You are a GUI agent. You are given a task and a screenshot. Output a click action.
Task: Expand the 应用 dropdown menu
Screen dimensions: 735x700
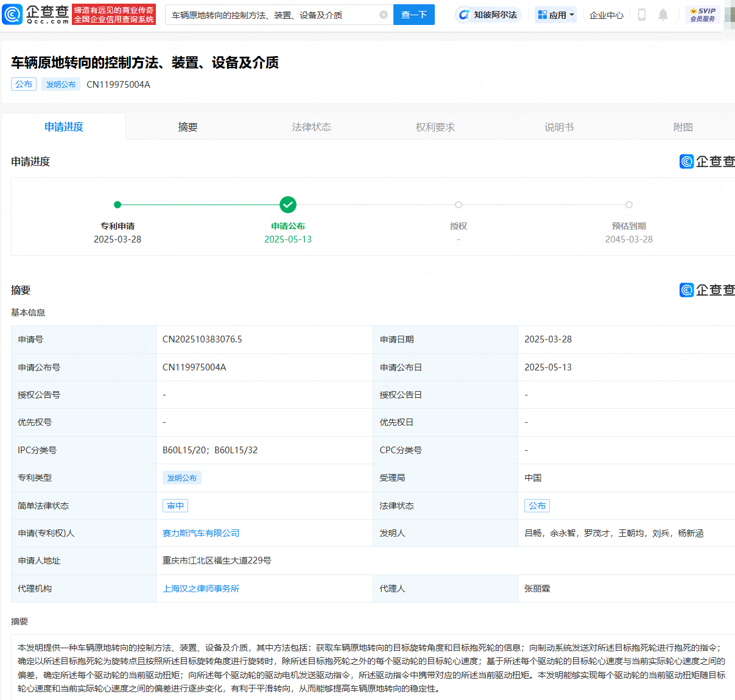[556, 15]
